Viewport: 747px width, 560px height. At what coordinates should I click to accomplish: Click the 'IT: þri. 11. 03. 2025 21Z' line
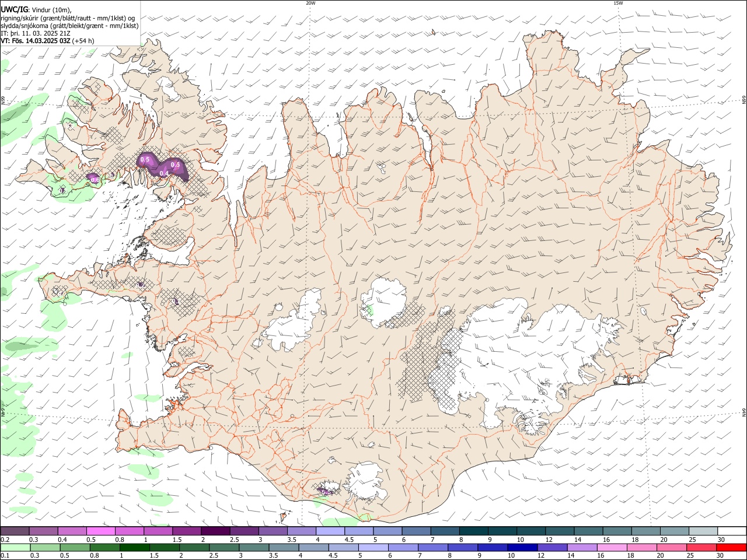coord(36,33)
